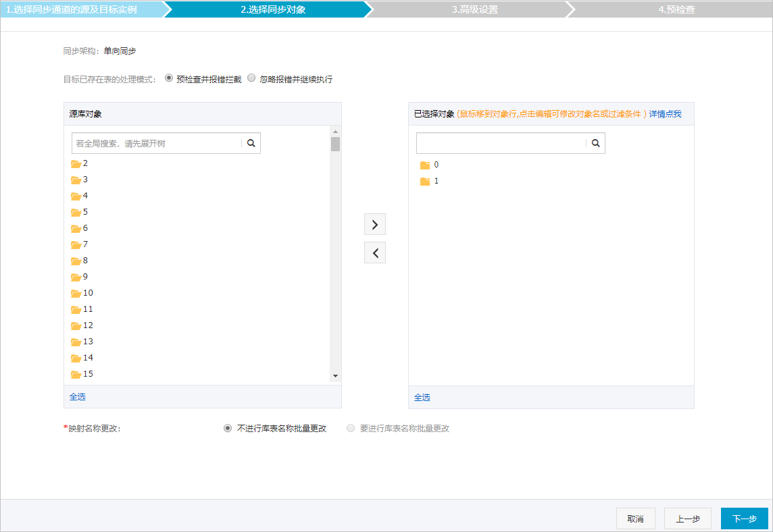Click left arrow to remove selected objects
Screen dimensions: 773x532
[x=374, y=252]
